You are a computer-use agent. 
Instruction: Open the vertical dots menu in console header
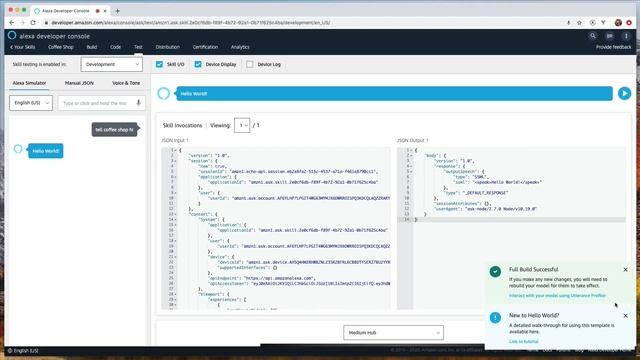626,36
